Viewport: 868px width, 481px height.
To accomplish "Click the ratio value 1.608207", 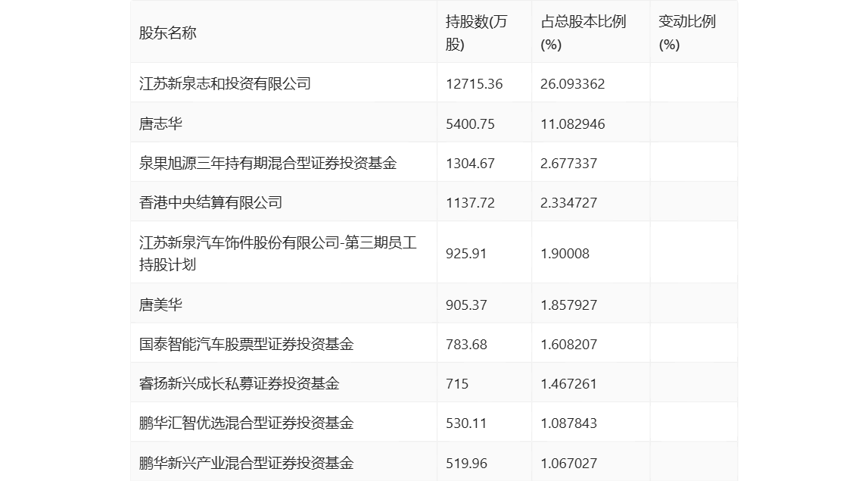I will coord(568,345).
